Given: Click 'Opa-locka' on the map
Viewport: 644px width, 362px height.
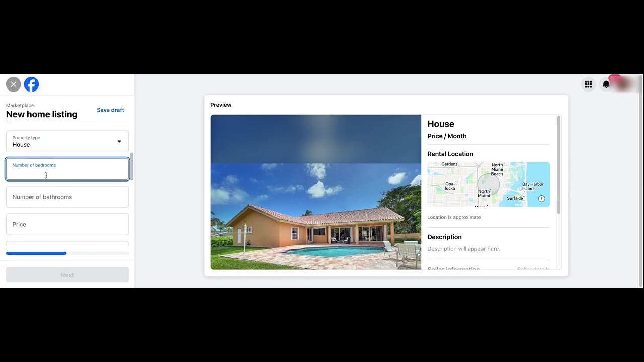Looking at the screenshot, I should (450, 186).
